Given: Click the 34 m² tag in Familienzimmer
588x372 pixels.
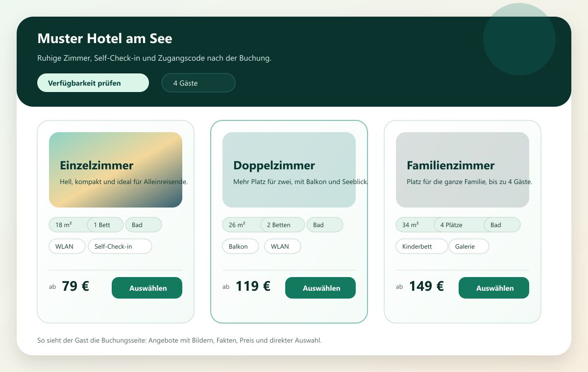Looking at the screenshot, I should (416, 225).
